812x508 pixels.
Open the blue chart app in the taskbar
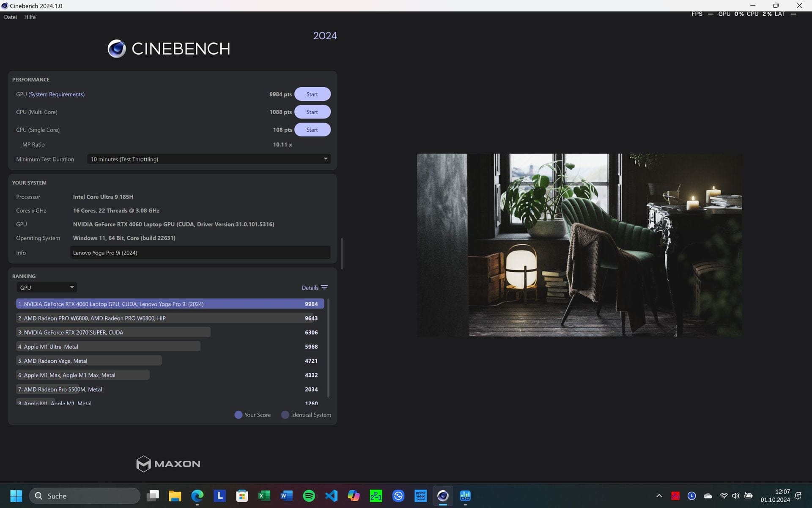[465, 496]
